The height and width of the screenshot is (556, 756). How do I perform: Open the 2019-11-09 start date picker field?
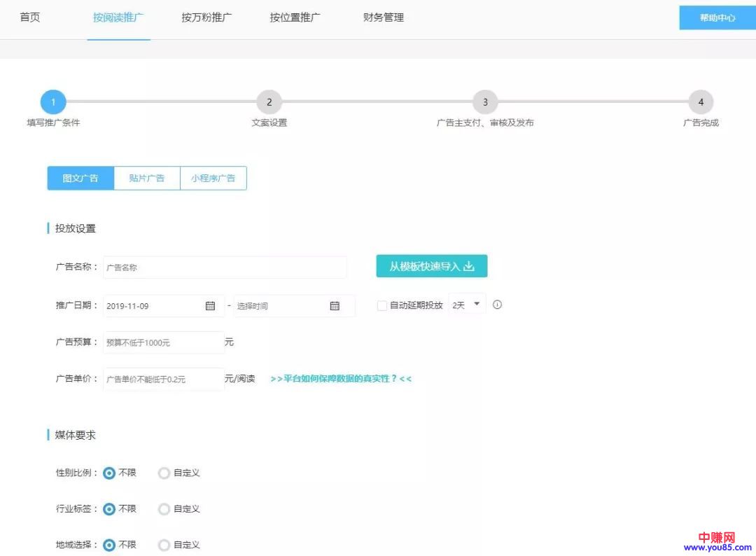click(154, 306)
